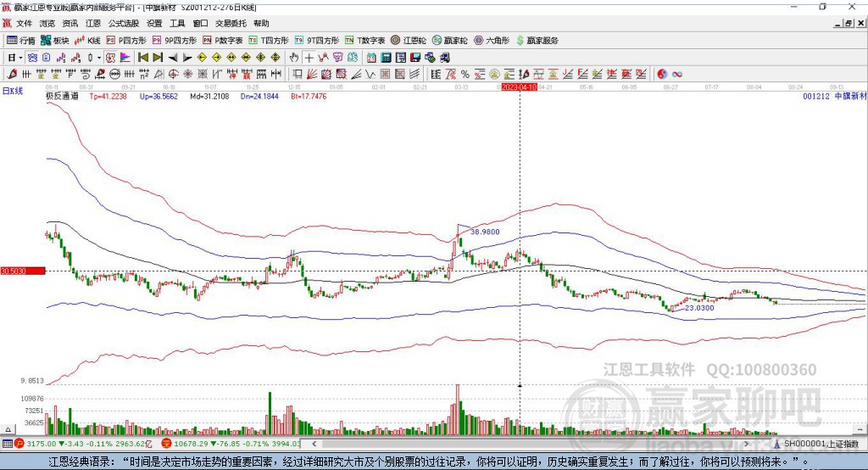Open 赢家服务 service page

pos(537,41)
